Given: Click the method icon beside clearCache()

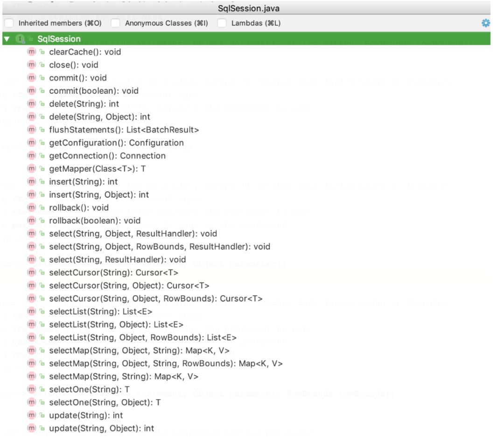Looking at the screenshot, I should click(x=32, y=52).
